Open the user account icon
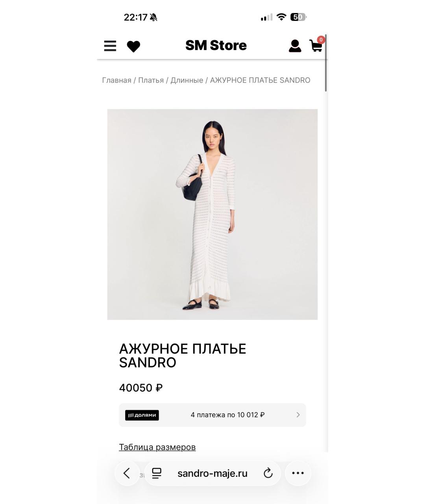425x504 pixels. tap(295, 46)
